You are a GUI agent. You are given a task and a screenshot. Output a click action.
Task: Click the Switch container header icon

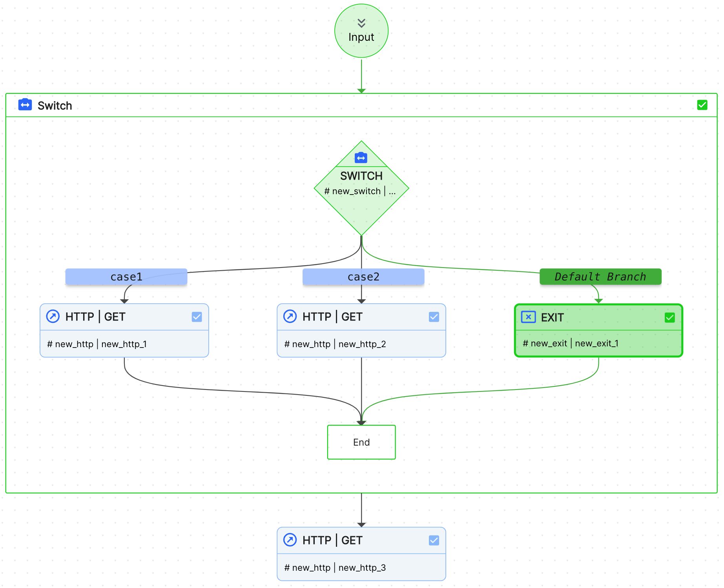(x=25, y=105)
